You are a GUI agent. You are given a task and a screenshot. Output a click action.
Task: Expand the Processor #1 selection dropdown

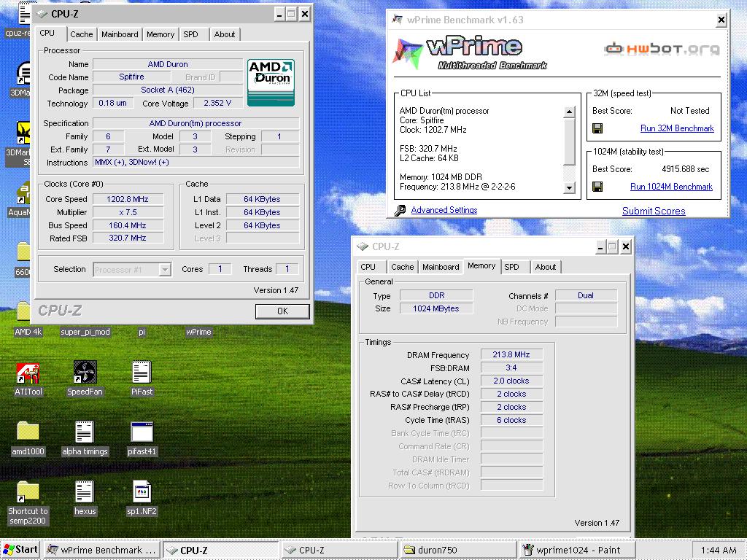pyautogui.click(x=164, y=270)
